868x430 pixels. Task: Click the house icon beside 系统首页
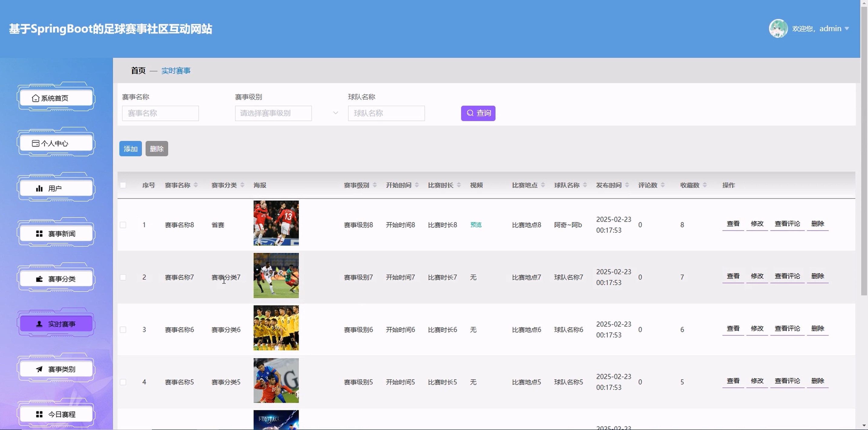pyautogui.click(x=35, y=98)
